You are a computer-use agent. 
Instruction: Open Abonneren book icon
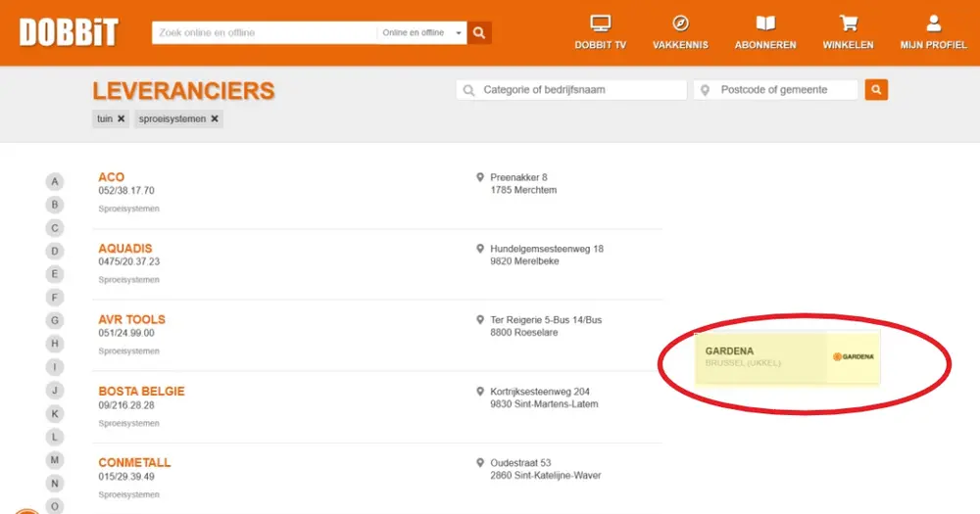[765, 23]
